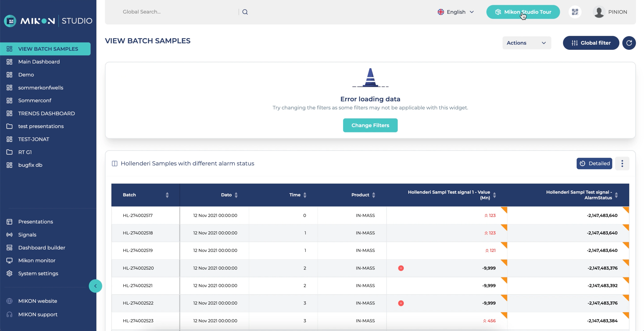Sort table by Product column arrows

374,195
